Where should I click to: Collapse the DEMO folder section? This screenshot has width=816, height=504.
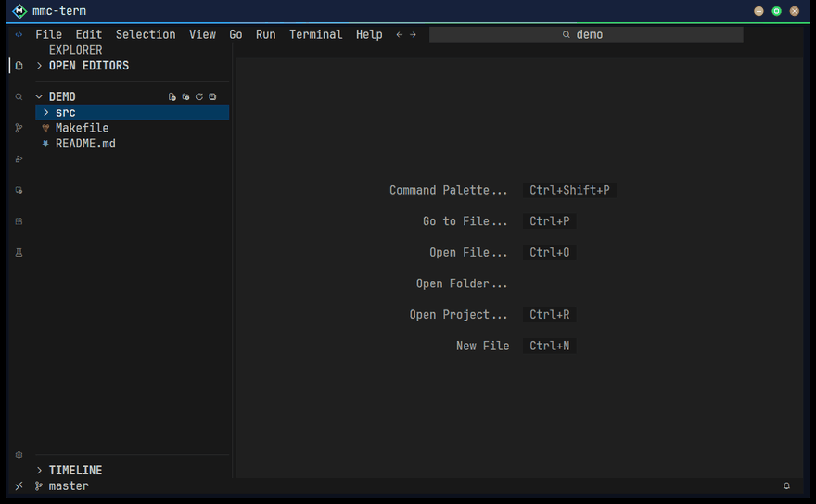click(39, 96)
